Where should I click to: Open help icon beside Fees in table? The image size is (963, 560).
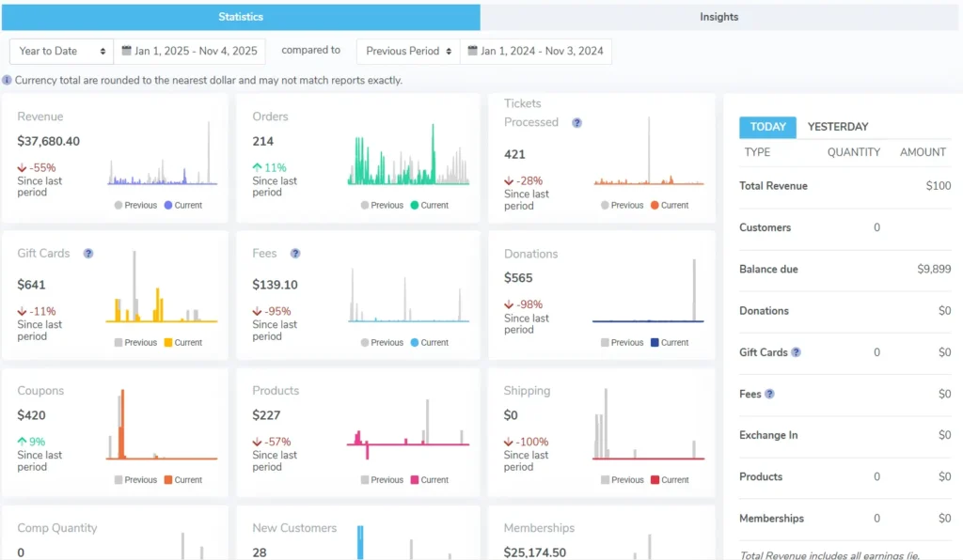click(769, 394)
